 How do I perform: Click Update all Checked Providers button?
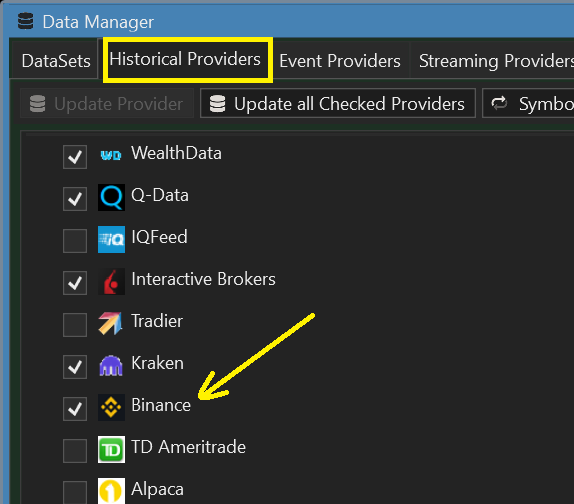coord(338,103)
